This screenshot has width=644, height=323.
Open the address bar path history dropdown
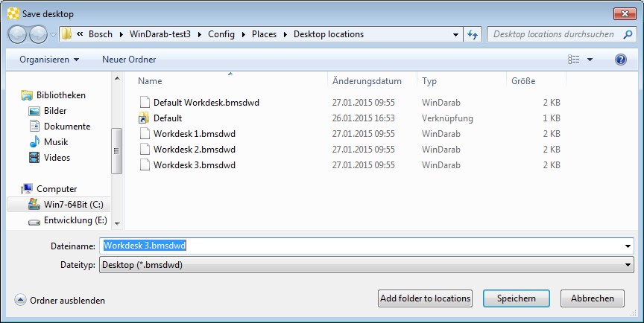pos(456,34)
